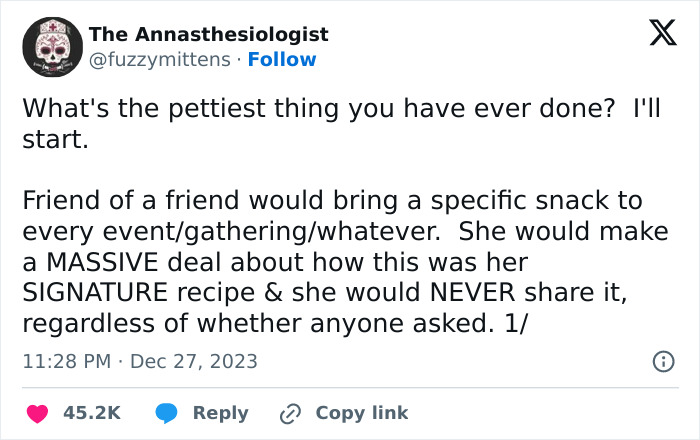
Task: Open the 11:28 PM timestamp
Action: tap(67, 361)
